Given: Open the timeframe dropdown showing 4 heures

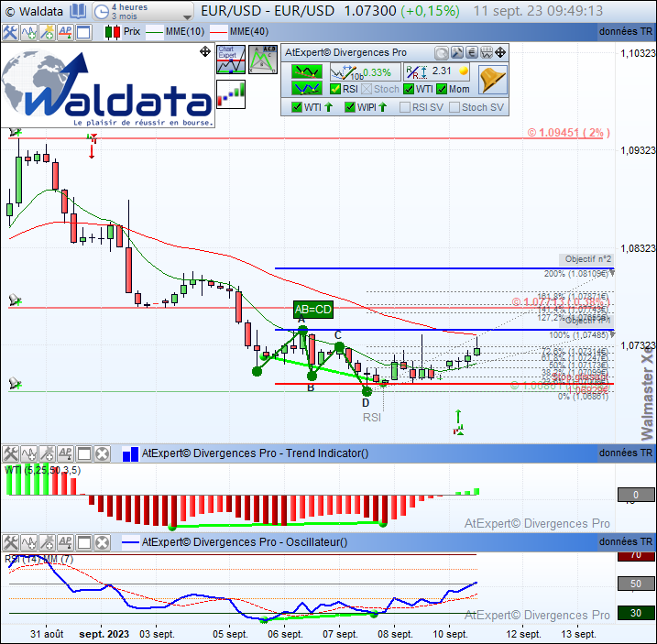Looking at the screenshot, I should (142, 12).
